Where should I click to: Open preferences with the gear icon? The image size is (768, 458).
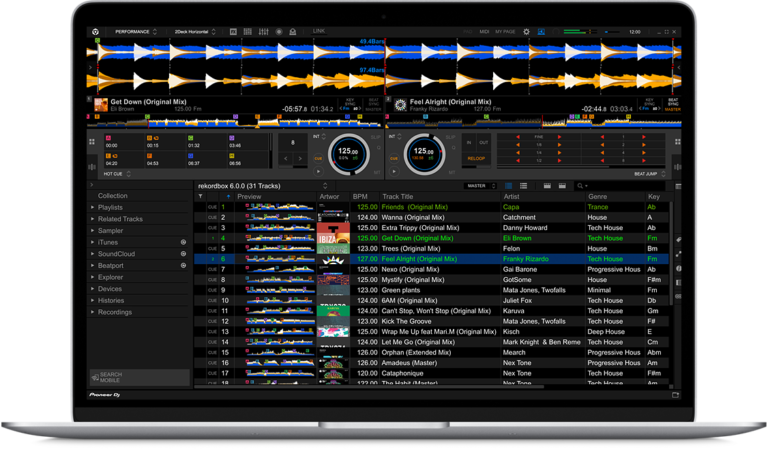(x=526, y=32)
